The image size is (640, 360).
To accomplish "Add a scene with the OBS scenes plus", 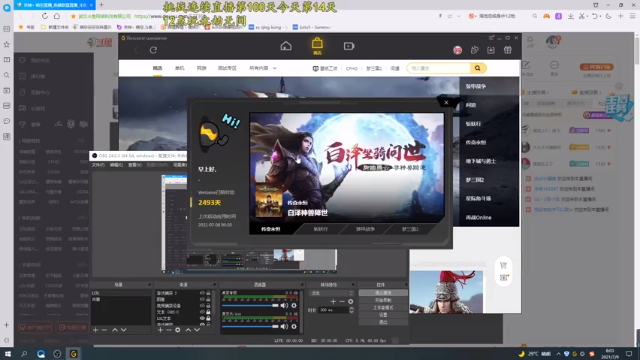I will click(96, 330).
